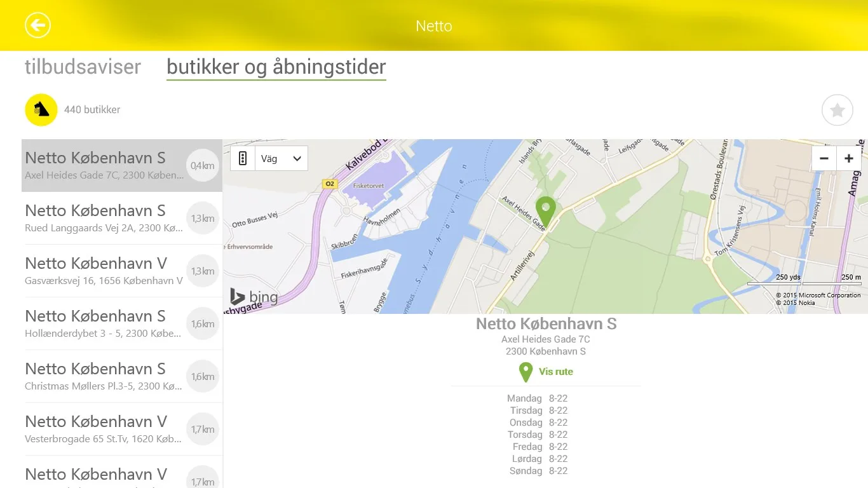The width and height of the screenshot is (868, 488).
Task: Toggle the map traffic light icon
Action: click(x=242, y=158)
